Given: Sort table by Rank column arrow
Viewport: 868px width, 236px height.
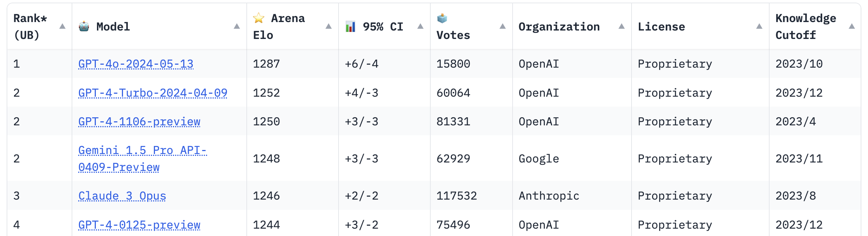Looking at the screenshot, I should coord(62,26).
